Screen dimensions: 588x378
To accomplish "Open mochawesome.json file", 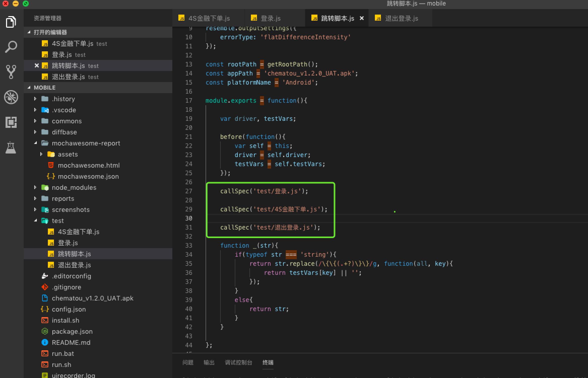I will tap(98, 176).
